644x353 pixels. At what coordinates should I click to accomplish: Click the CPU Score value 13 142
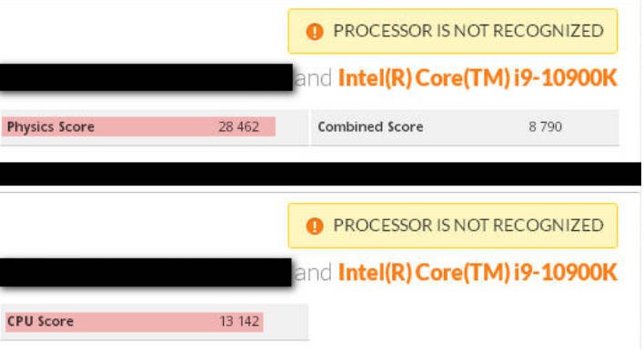click(x=239, y=321)
